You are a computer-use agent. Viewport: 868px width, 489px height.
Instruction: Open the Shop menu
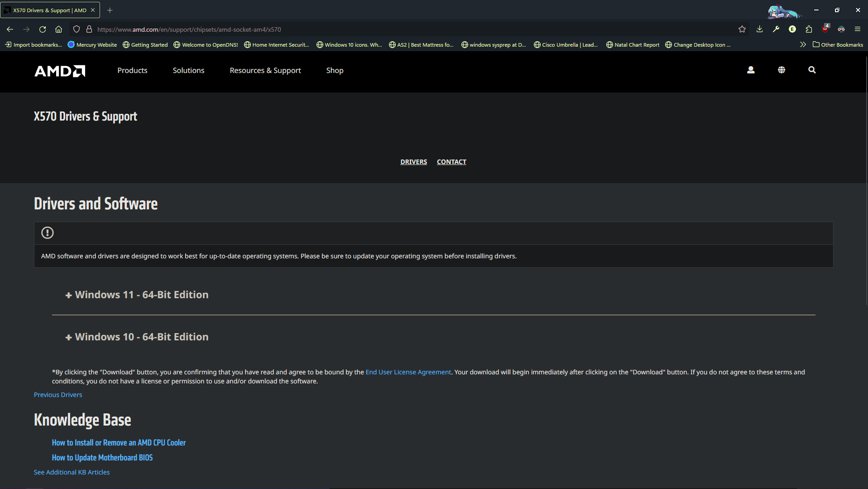click(335, 70)
